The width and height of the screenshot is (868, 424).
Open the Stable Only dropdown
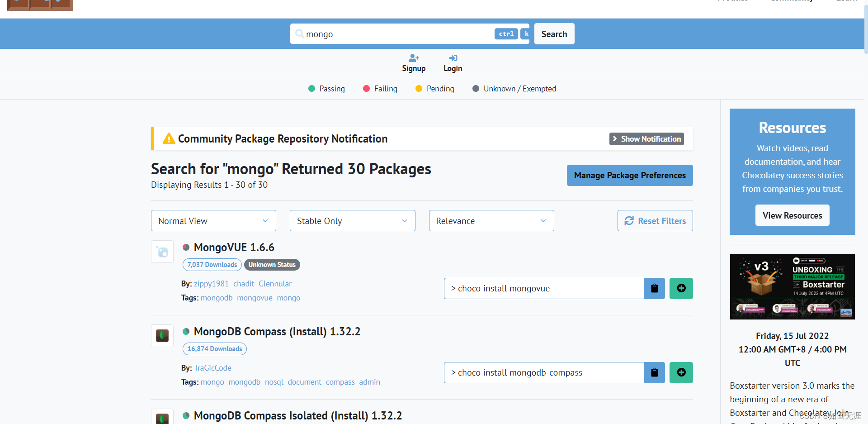353,221
